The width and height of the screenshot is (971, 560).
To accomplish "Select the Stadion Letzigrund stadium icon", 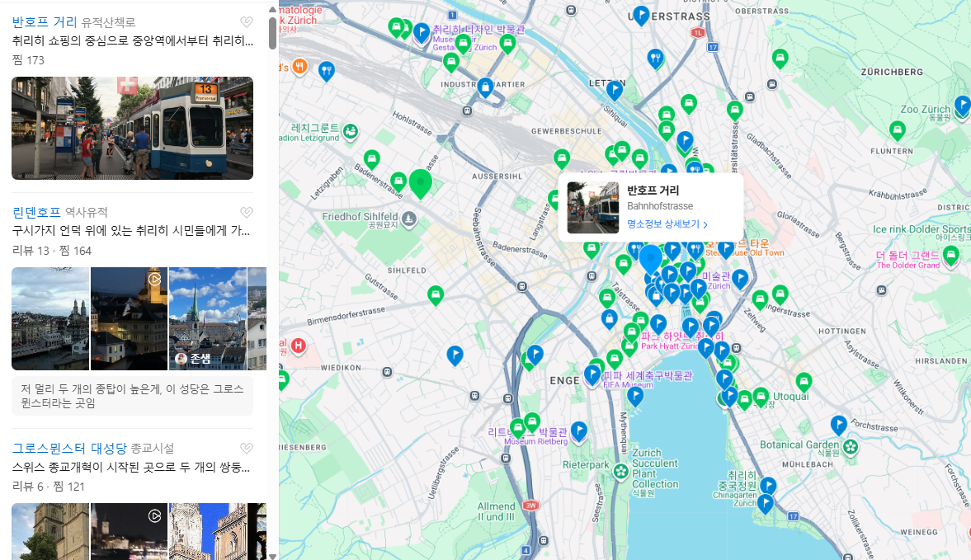I will pos(351,131).
